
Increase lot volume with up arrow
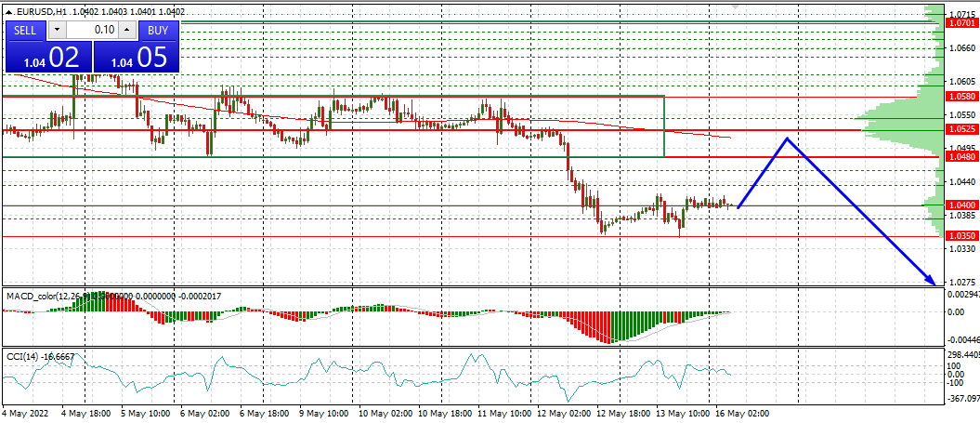(x=128, y=30)
